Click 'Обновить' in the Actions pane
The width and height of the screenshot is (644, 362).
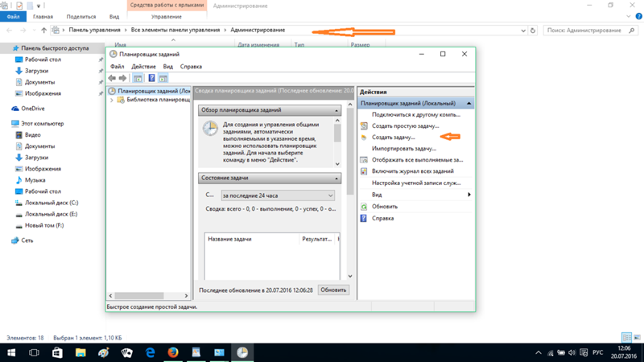point(385,207)
